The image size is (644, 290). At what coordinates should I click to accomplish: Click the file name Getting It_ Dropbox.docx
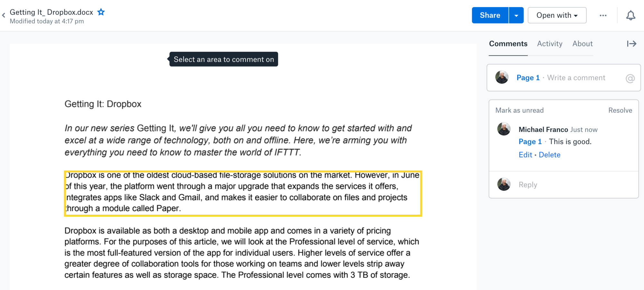tap(52, 12)
